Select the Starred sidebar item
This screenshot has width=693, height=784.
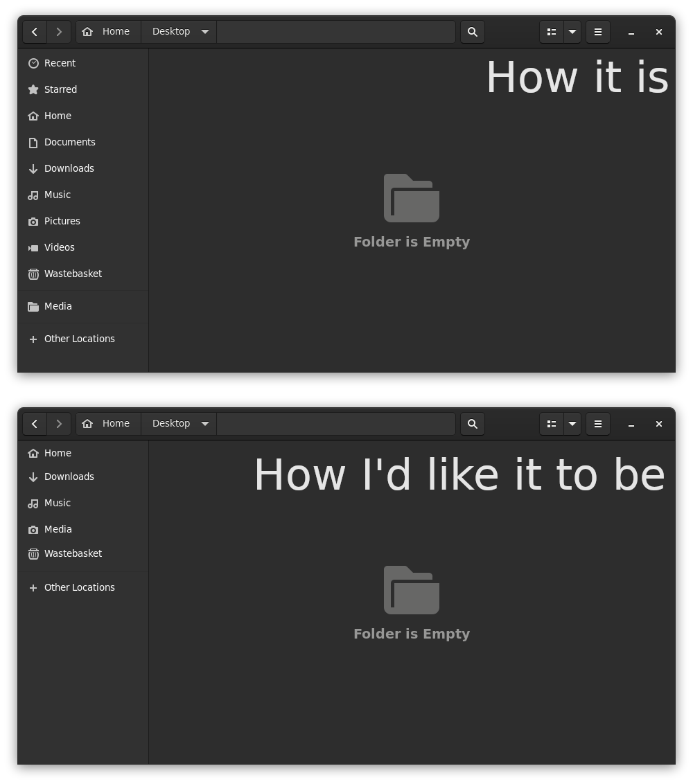coord(83,89)
